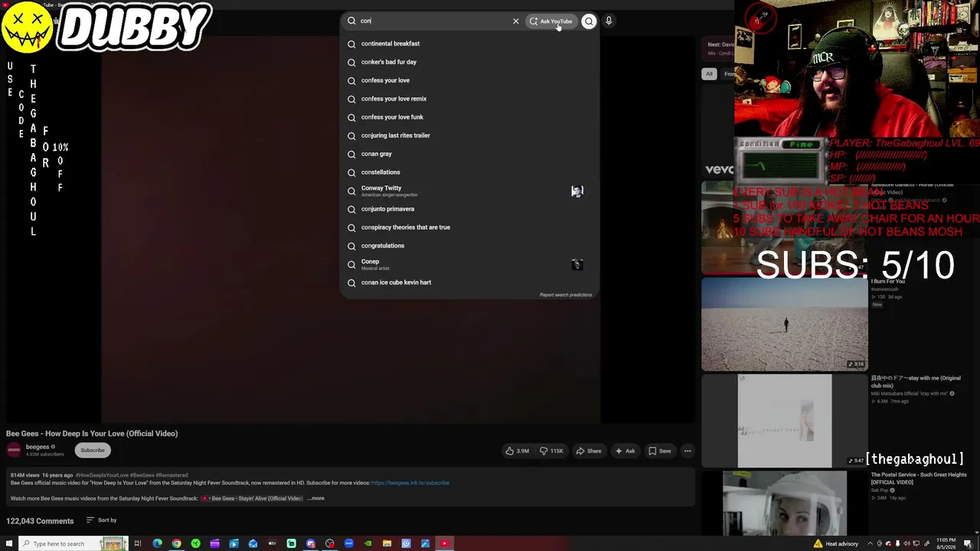Click the "stay with me" video title

click(916, 381)
